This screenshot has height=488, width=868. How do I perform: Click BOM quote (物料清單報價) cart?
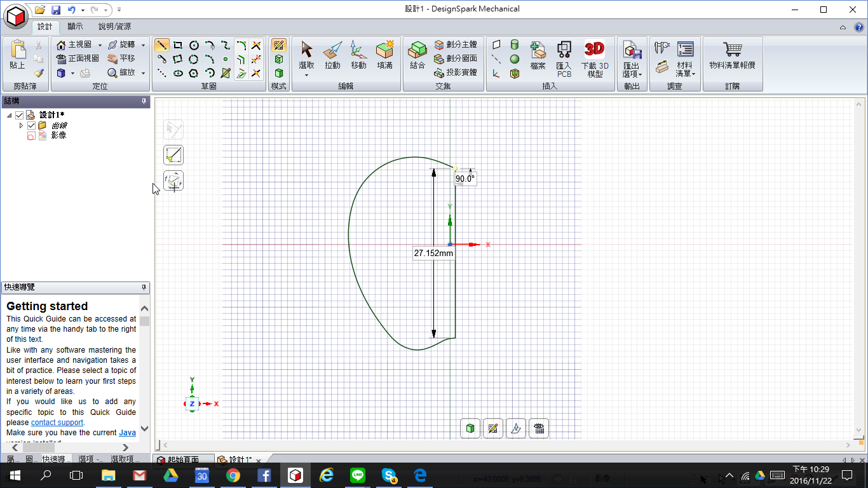(x=732, y=55)
